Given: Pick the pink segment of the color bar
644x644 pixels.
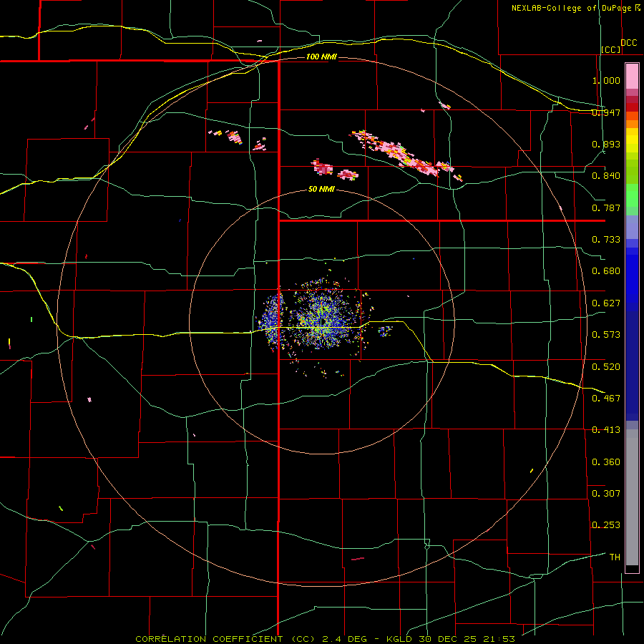Looking at the screenshot, I should tap(632, 76).
